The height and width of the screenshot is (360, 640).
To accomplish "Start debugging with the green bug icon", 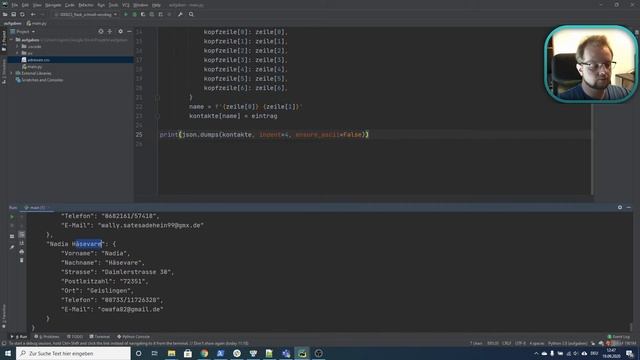I will pyautogui.click(x=134, y=14).
